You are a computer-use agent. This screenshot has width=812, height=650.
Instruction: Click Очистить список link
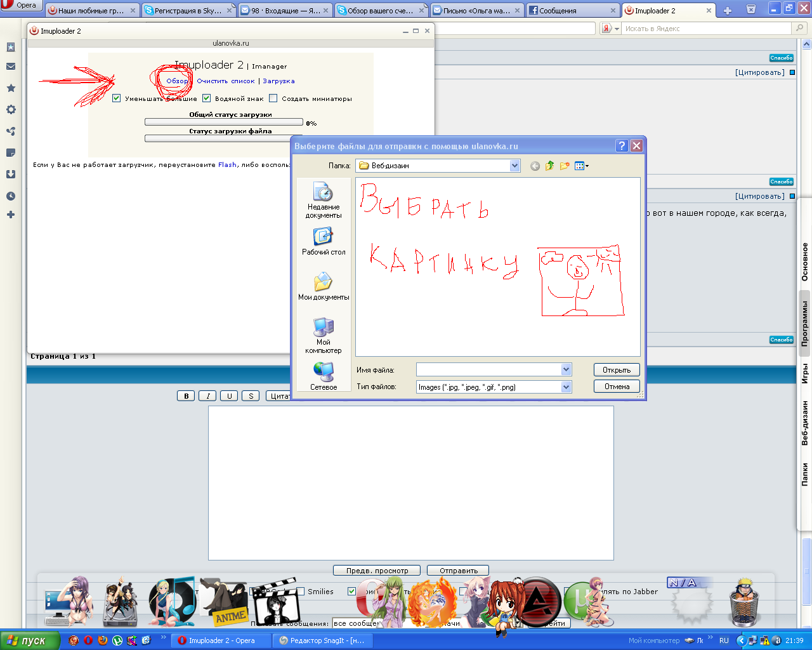pos(226,81)
